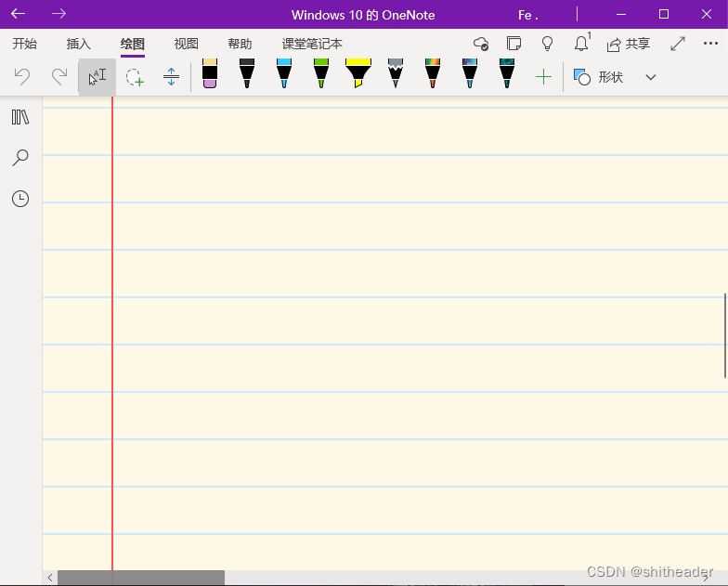
Task: Select the rainbow ink pen
Action: coord(433,73)
